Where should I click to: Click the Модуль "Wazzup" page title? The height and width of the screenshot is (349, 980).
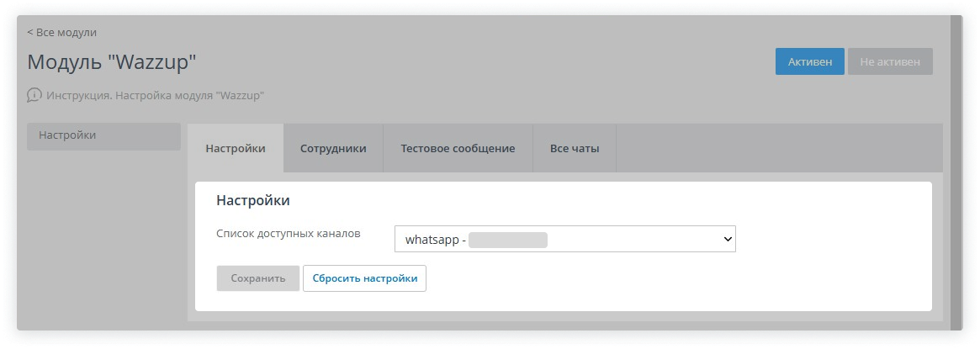coord(111,61)
